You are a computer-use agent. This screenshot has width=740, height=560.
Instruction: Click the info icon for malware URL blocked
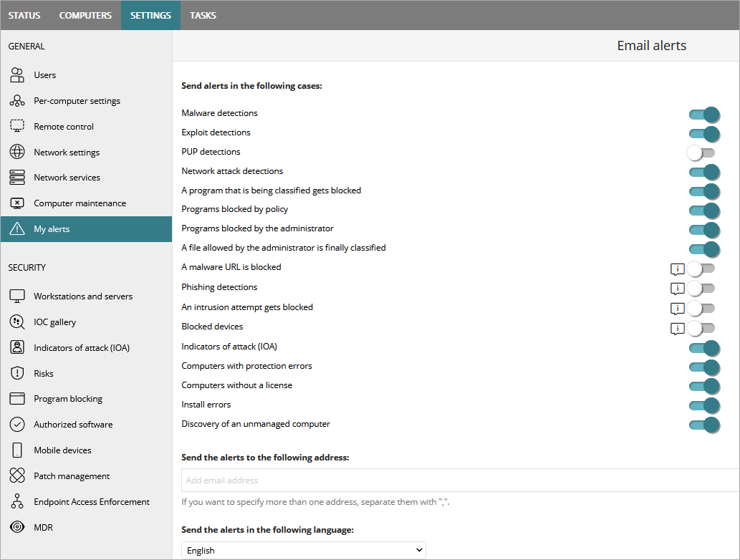[677, 269]
